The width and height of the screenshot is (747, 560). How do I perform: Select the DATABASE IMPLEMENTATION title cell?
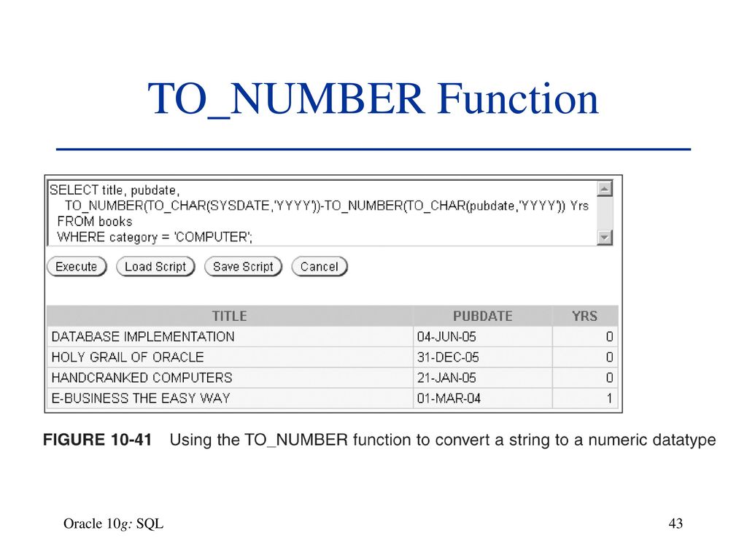coord(230,337)
